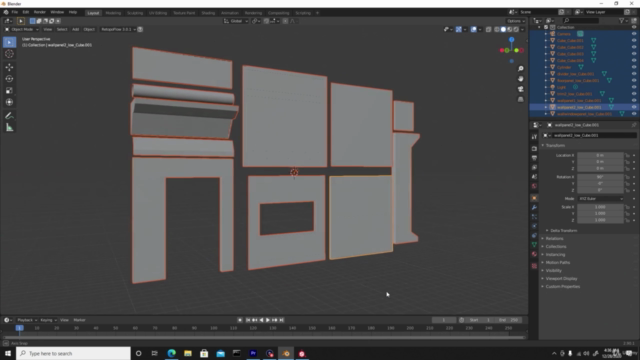Viewport: 640px width, 360px height.
Task: Open the timeline Keying menu
Action: point(48,320)
